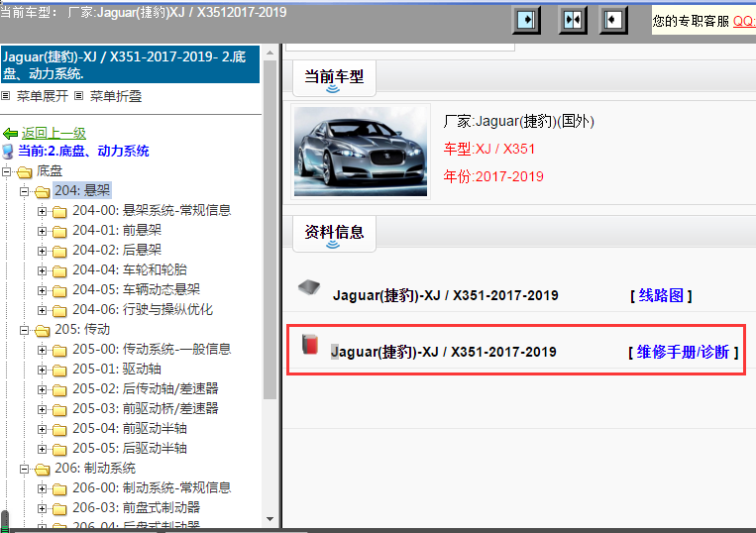Click the gray wiring diagram chip icon
The width and height of the screenshot is (756, 533).
tap(309, 287)
